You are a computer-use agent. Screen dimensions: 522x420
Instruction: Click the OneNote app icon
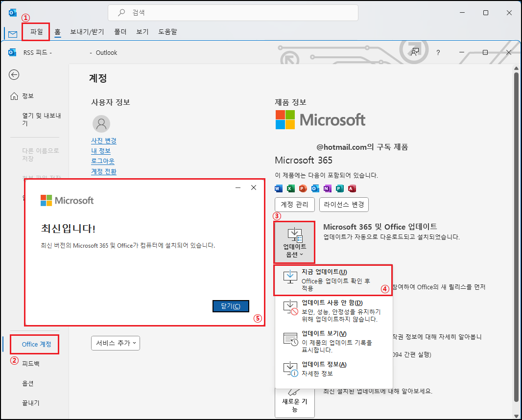pos(327,188)
